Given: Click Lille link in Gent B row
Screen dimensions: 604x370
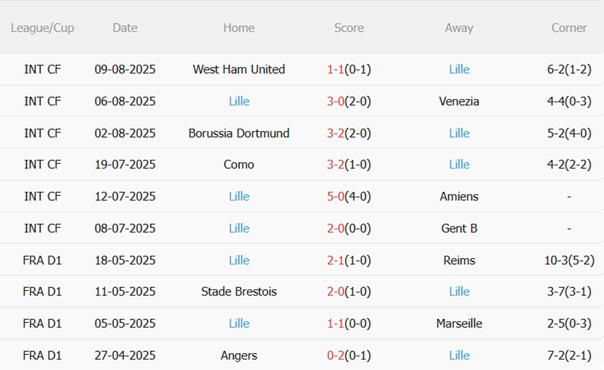Looking at the screenshot, I should [239, 228].
